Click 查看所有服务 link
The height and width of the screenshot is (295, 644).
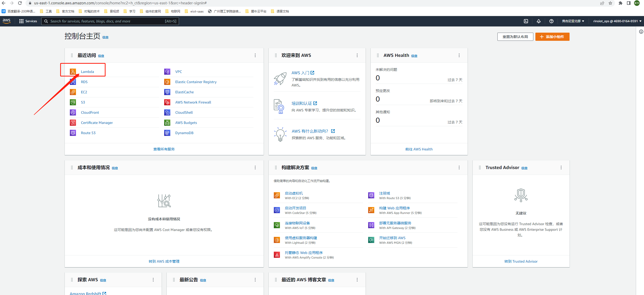point(164,149)
